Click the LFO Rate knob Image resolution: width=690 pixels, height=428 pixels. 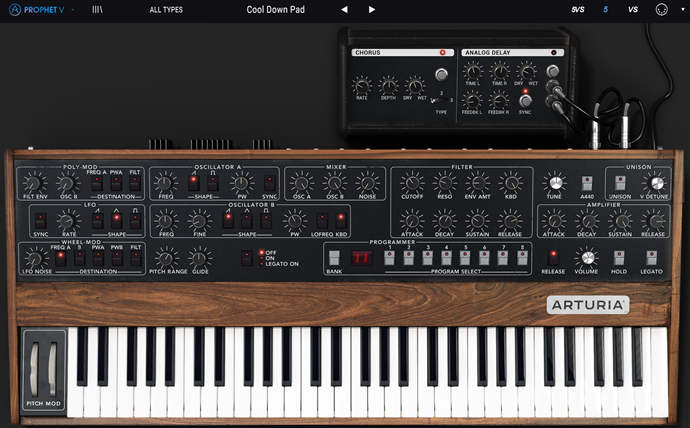[x=67, y=220]
